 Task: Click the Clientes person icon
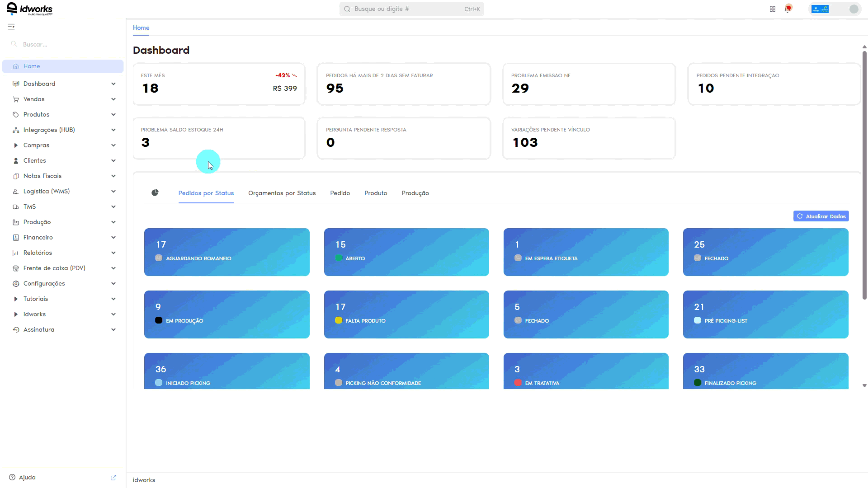[x=16, y=160]
